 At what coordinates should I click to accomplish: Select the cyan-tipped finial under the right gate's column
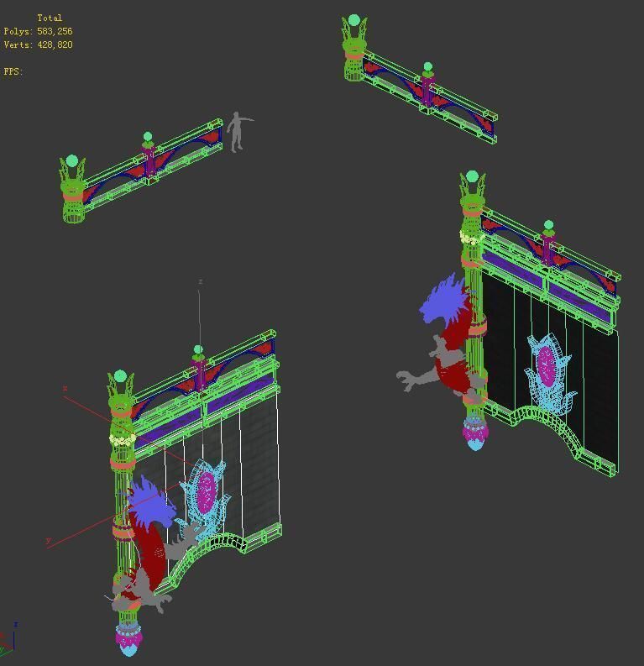click(x=475, y=433)
